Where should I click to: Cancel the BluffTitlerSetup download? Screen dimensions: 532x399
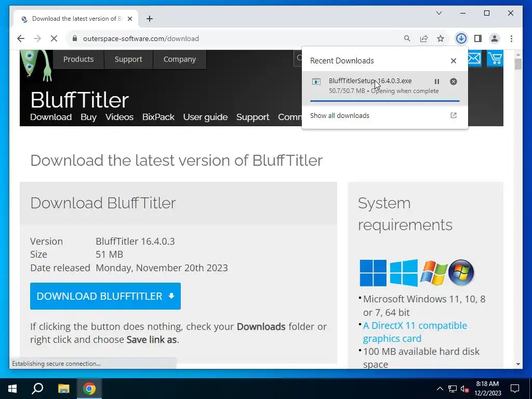tap(453, 82)
